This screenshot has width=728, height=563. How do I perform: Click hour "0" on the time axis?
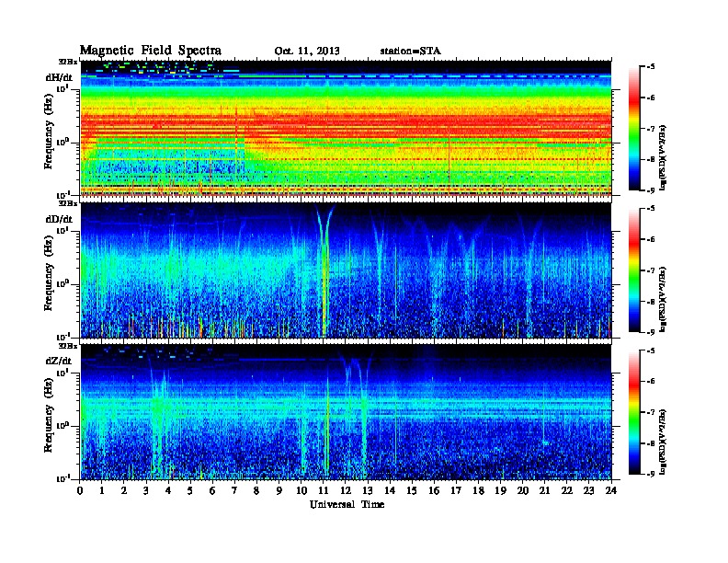pyautogui.click(x=80, y=490)
